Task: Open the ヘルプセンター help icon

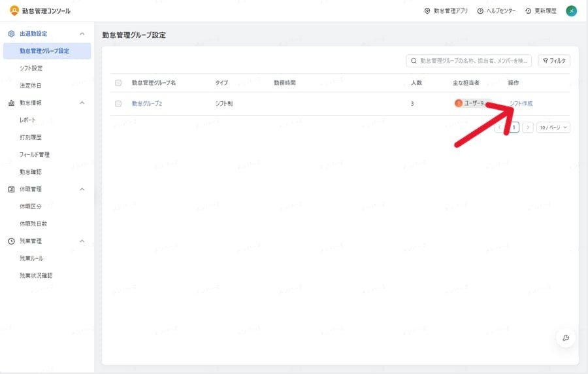Action: 481,11
